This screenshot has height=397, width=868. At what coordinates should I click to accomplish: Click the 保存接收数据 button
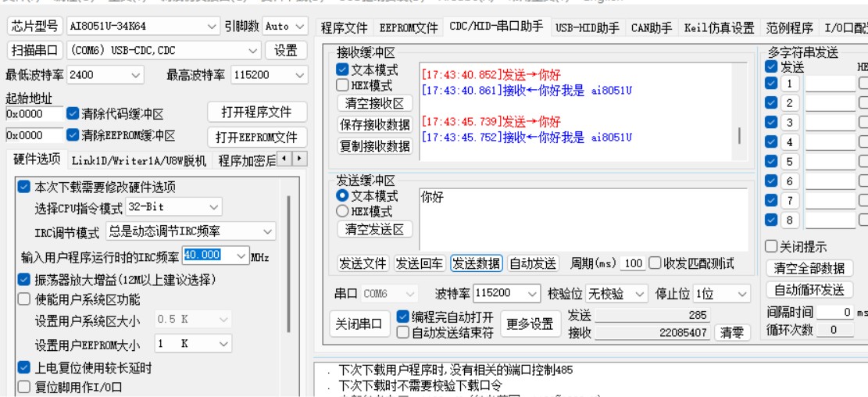[375, 124]
